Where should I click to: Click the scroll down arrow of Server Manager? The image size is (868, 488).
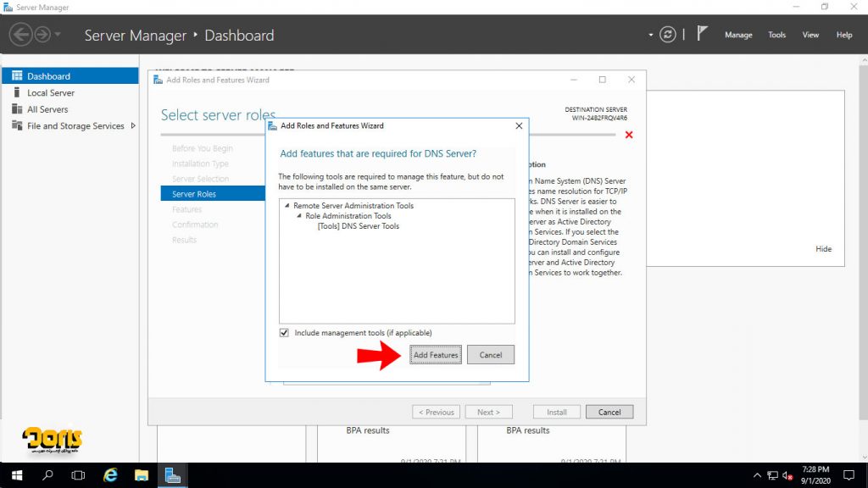(864, 457)
